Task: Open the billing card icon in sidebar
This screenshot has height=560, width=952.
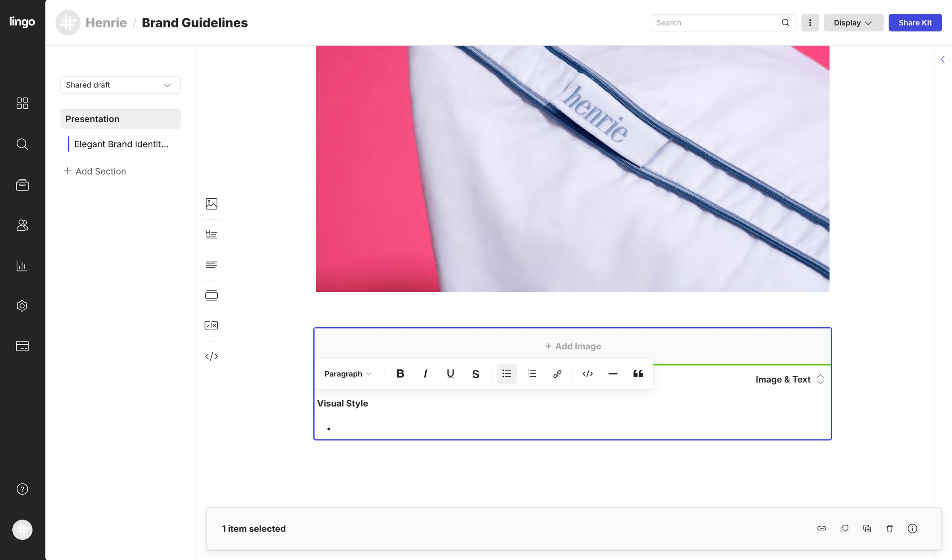Action: (x=22, y=346)
